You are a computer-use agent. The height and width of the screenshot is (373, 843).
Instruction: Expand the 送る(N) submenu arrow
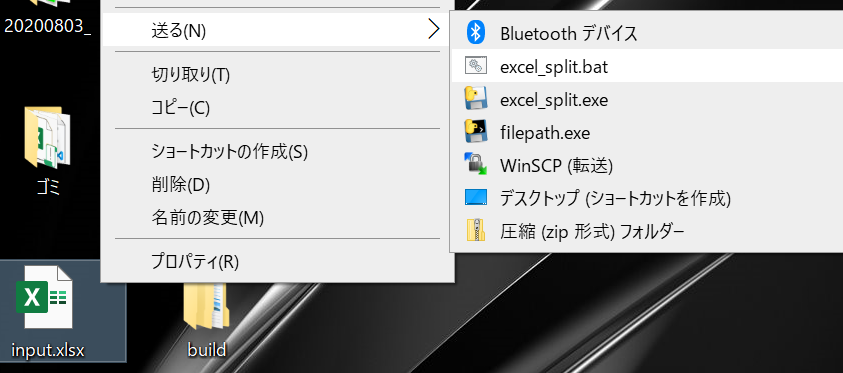click(x=433, y=30)
